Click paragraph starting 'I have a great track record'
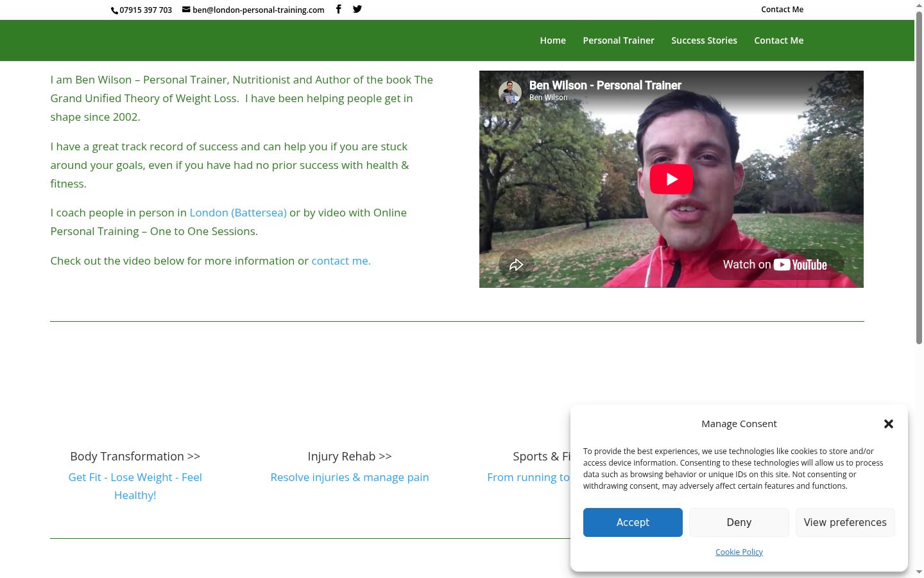This screenshot has width=924, height=578. coord(230,165)
